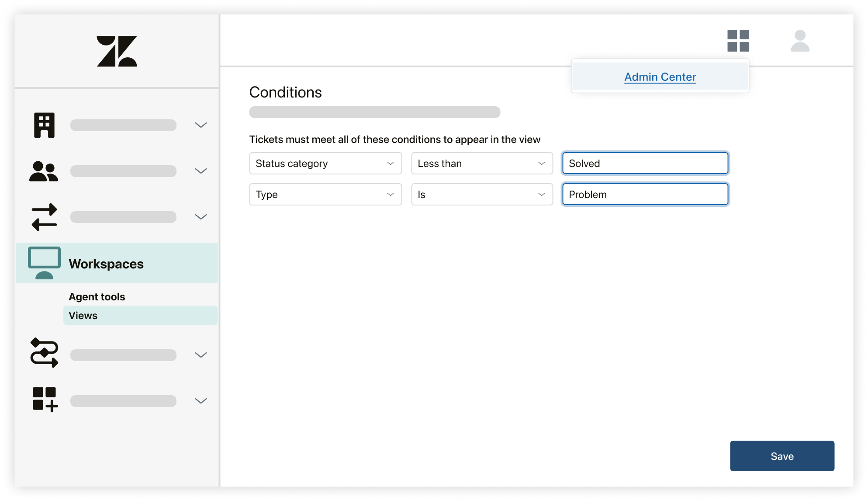
Task: Open the Status category dropdown
Action: (x=324, y=164)
